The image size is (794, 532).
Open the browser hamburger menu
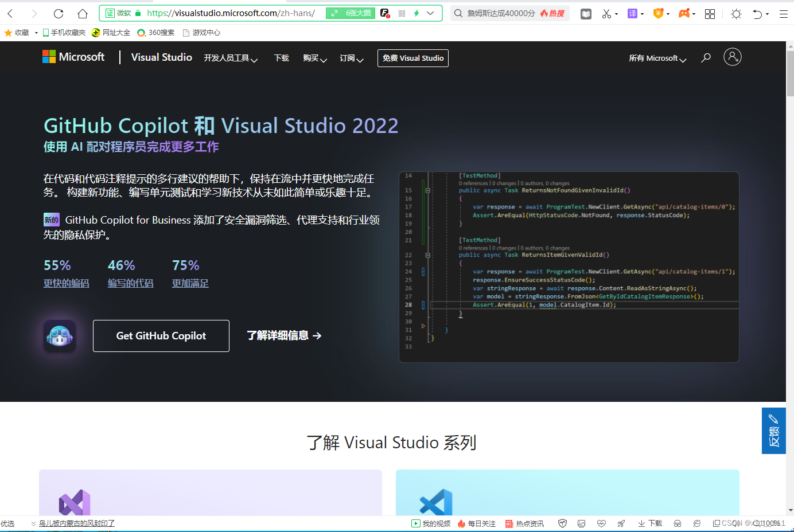click(783, 14)
